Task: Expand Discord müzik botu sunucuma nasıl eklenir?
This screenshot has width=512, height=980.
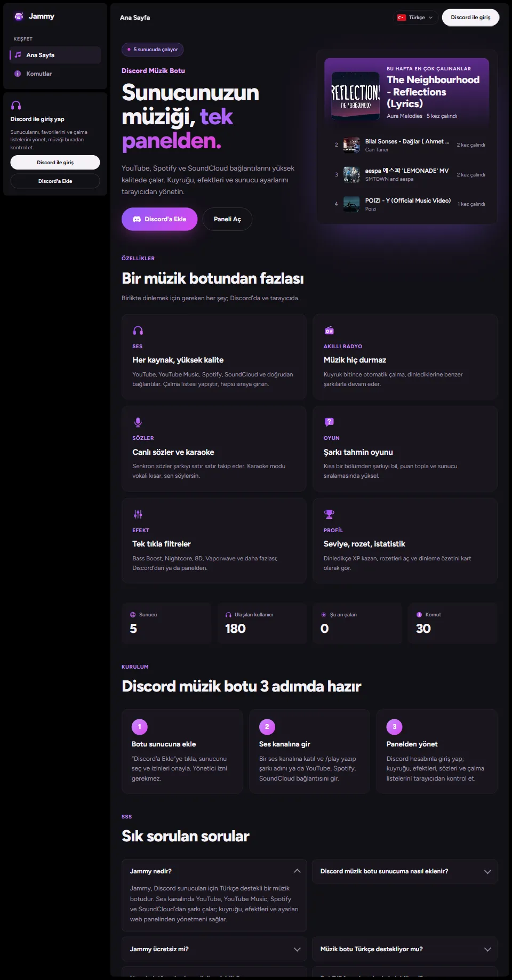Action: pos(405,871)
